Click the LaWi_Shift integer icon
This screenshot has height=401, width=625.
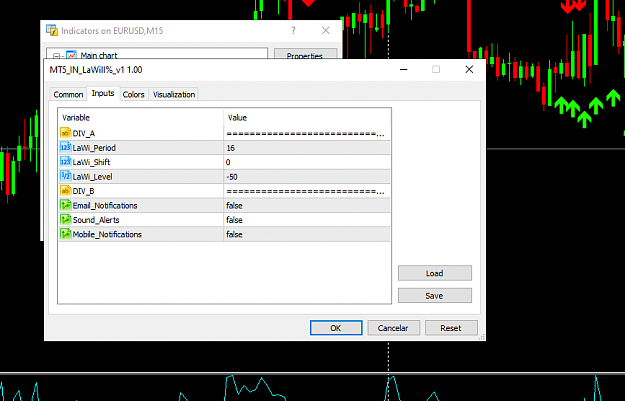[x=65, y=162]
